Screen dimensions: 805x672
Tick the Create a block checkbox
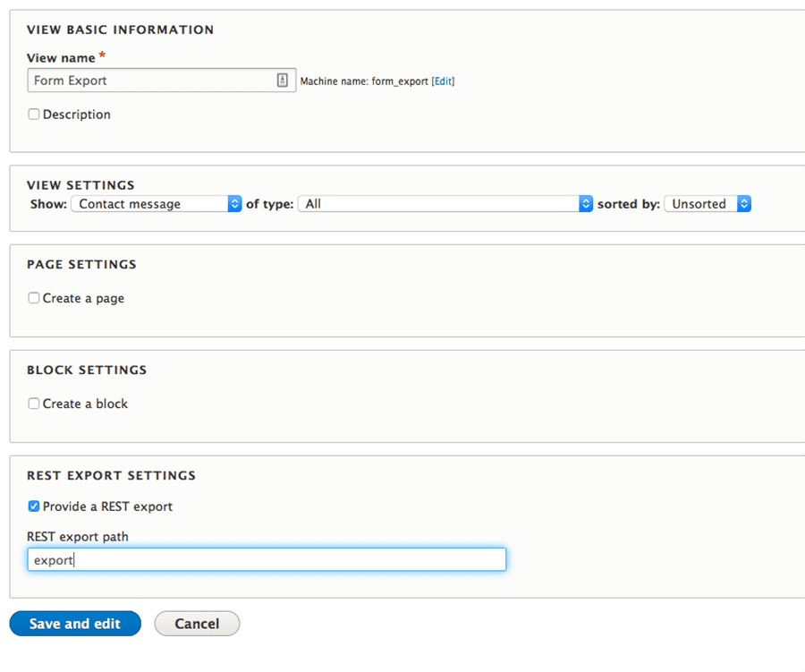pyautogui.click(x=34, y=404)
